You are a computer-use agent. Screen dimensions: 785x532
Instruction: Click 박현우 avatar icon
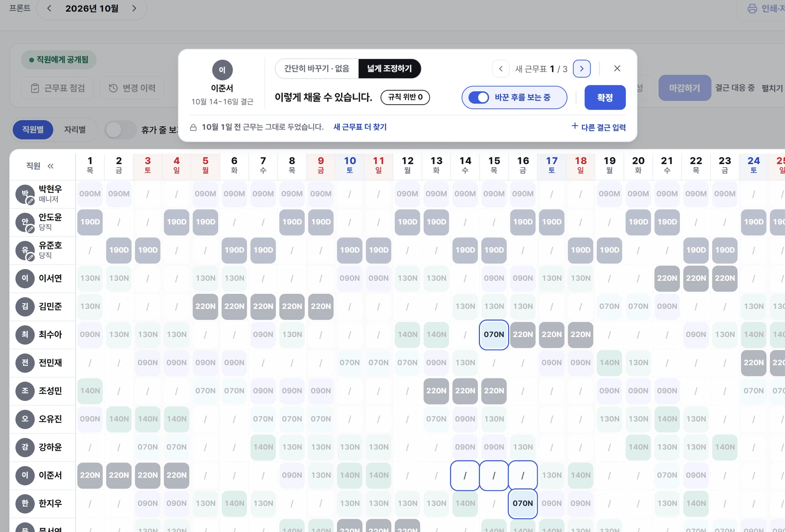[x=25, y=194]
